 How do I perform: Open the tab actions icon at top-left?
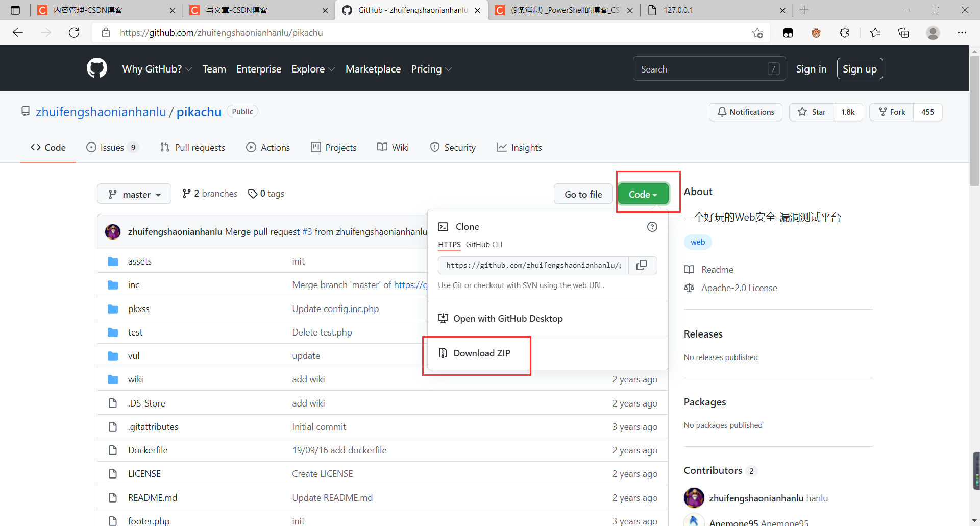pyautogui.click(x=15, y=10)
